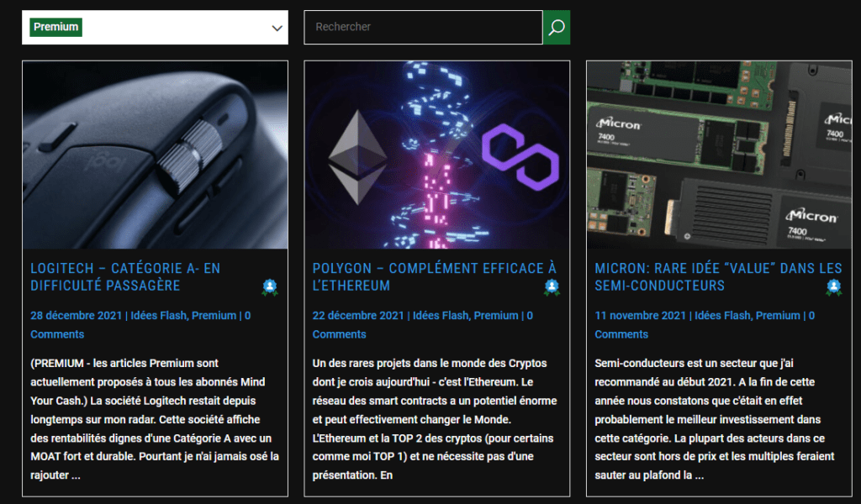Viewport: 861px width, 504px height.
Task: Click Idées Flash category under Micron article
Action: (722, 315)
